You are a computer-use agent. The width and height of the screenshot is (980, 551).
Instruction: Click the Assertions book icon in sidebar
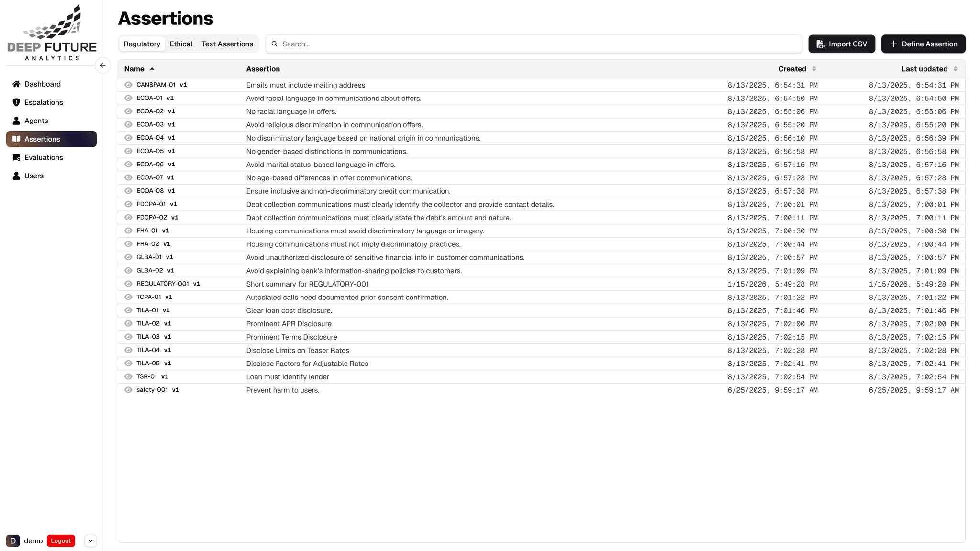pos(16,139)
